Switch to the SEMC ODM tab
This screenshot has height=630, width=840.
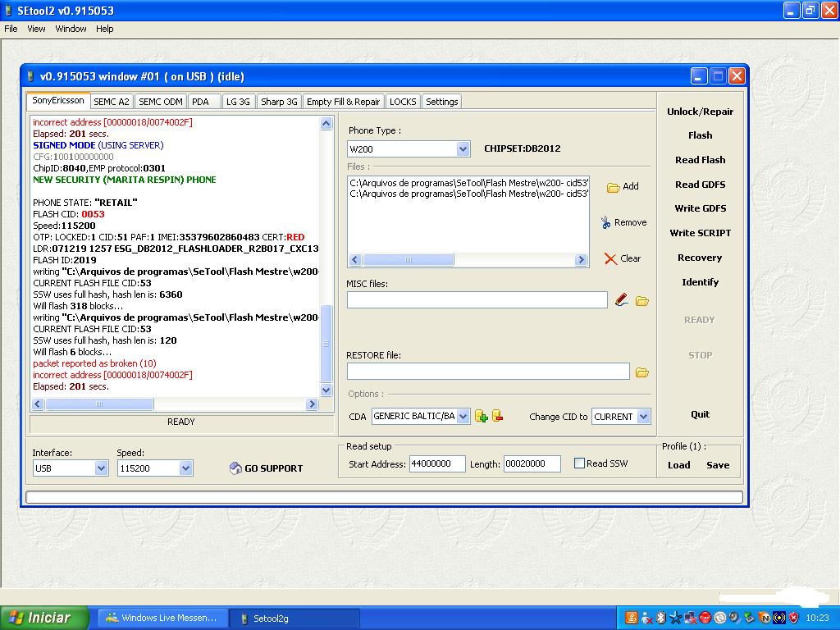point(161,102)
